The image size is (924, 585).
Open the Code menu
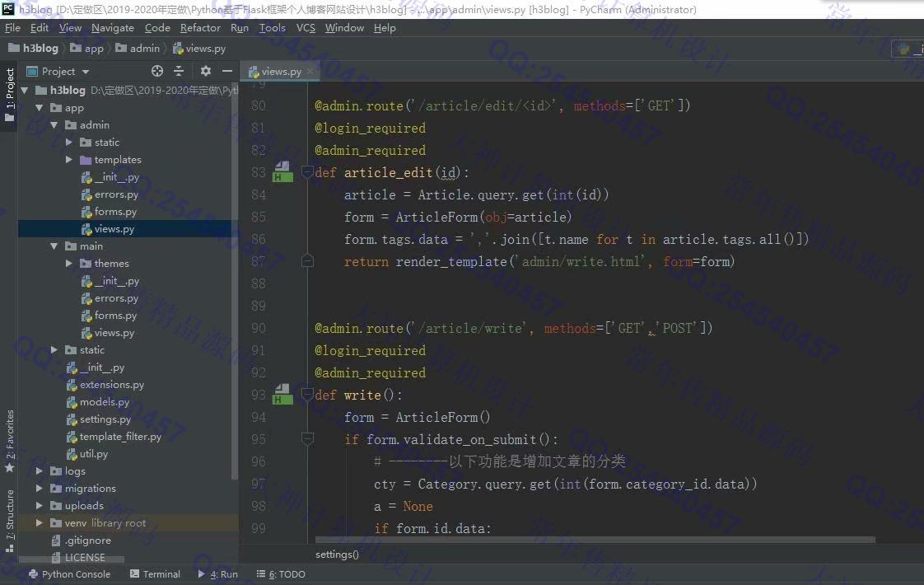157,28
